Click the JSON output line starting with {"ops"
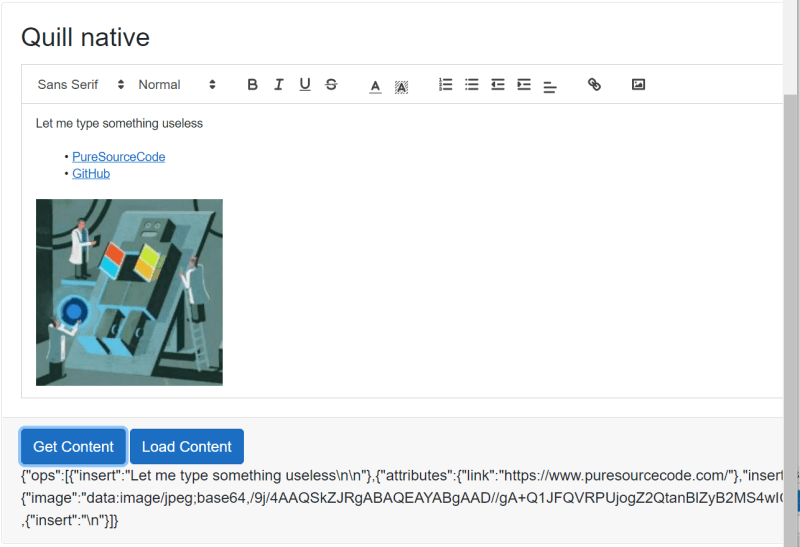This screenshot has width=800, height=547. 402,476
